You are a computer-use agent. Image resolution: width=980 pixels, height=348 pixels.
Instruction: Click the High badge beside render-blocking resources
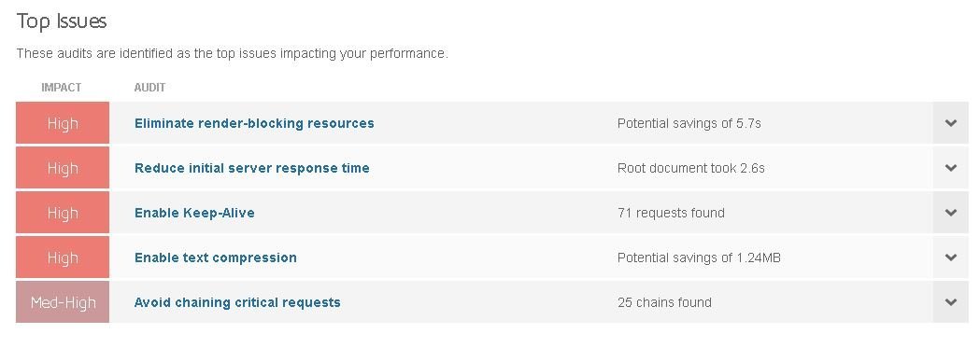coord(63,123)
